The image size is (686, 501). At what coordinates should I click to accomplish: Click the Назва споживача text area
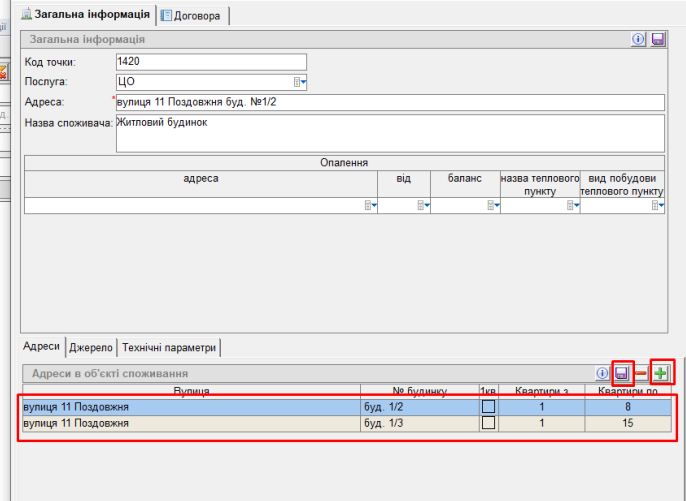coord(390,132)
